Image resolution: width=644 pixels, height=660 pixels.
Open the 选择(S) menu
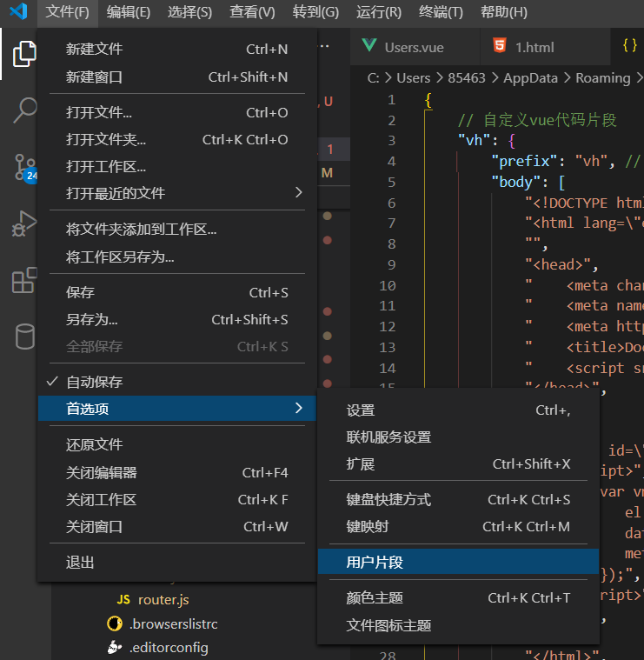tap(189, 12)
